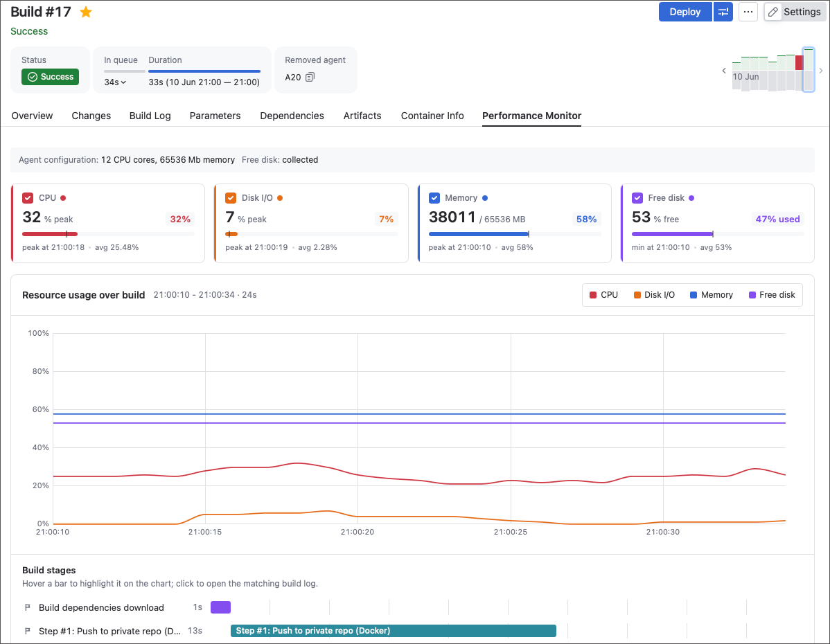Select the red failed build in history chart
Screen dimensions: 830x644
(800, 62)
